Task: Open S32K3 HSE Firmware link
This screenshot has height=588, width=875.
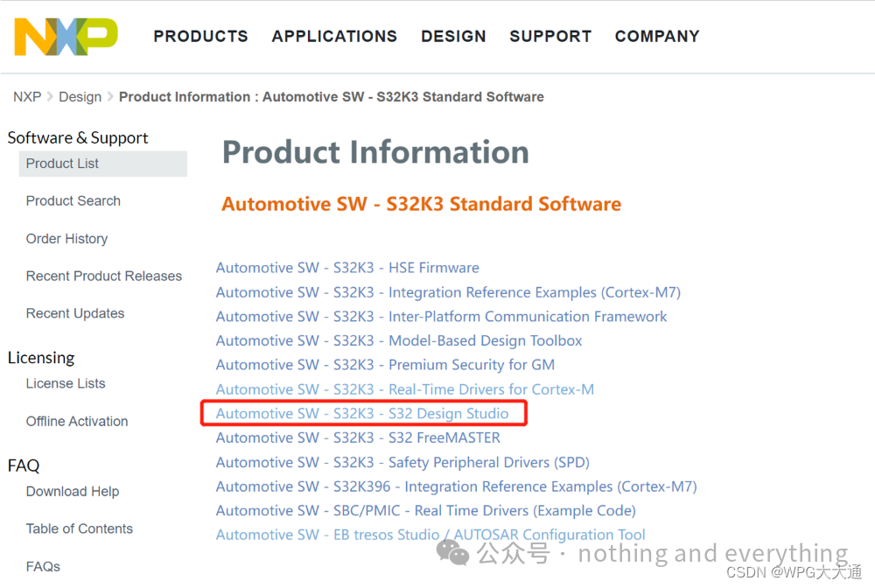Action: pyautogui.click(x=347, y=268)
